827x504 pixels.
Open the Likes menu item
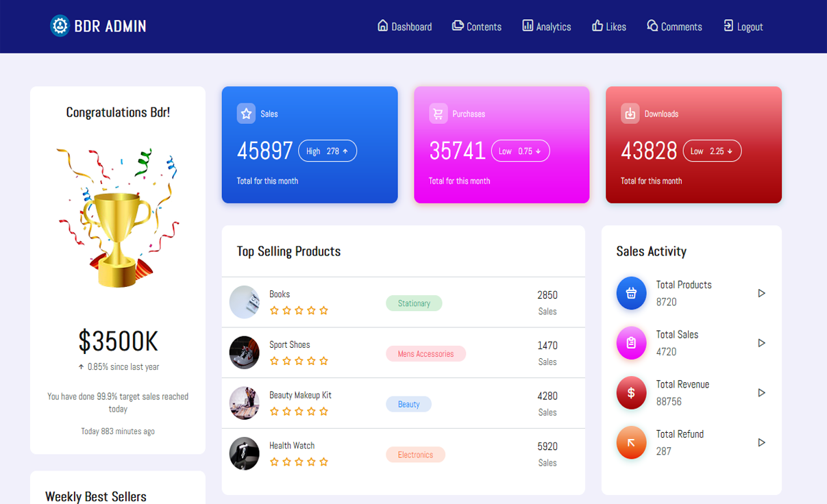[x=609, y=26]
